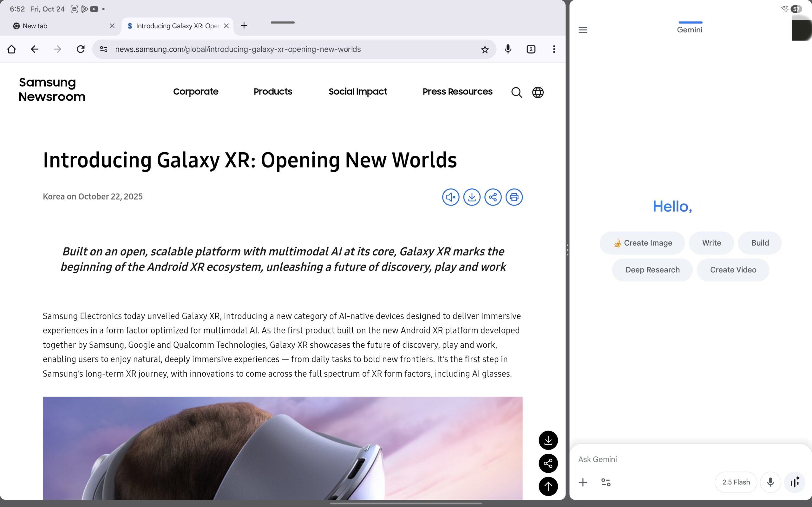812x507 pixels.
Task: Open Chrome tab switcher showing 2 tabs
Action: (531, 49)
